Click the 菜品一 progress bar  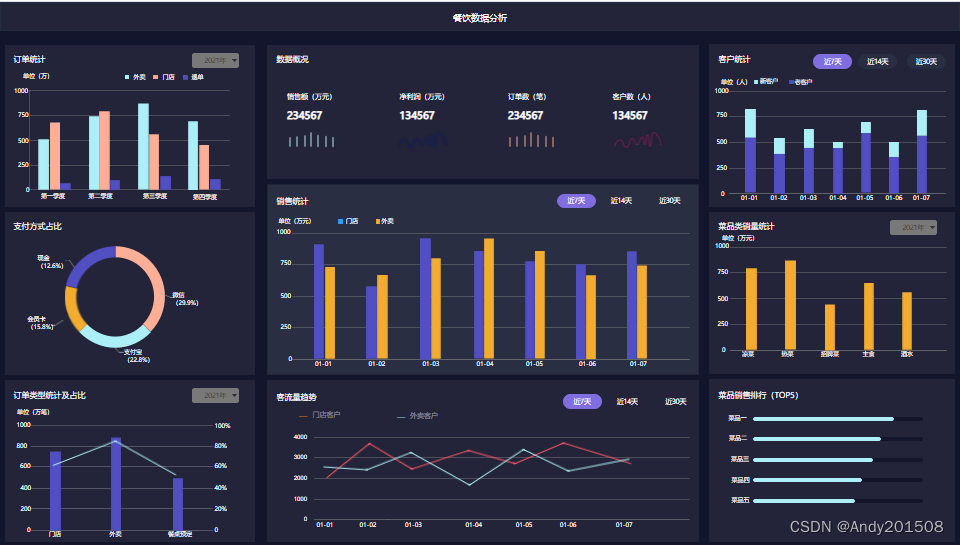tap(838, 419)
